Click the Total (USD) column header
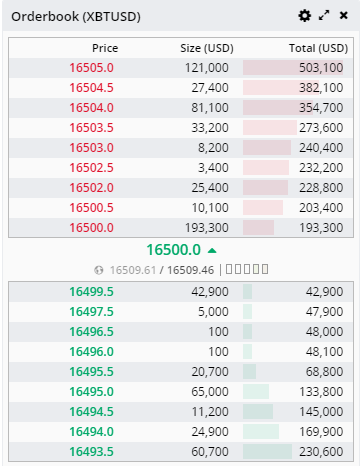Image resolution: width=361 pixels, height=466 pixels. click(319, 48)
